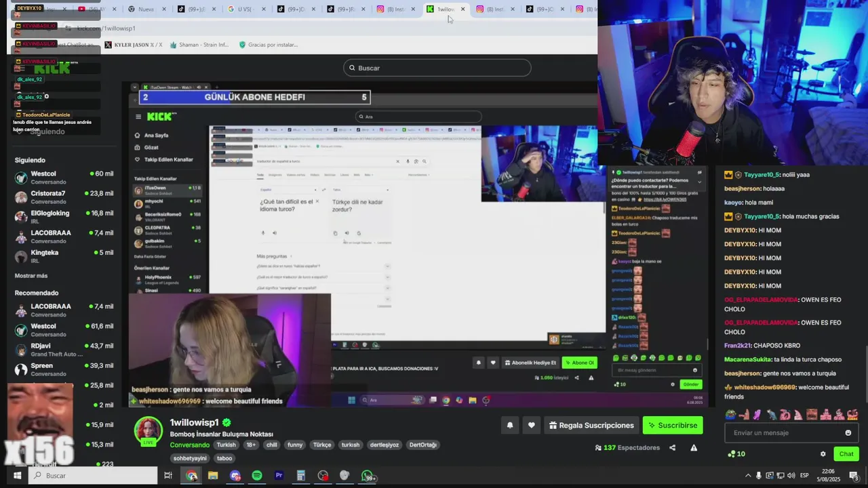Expand followed channels with Mostrar más
868x488 pixels.
click(x=31, y=276)
